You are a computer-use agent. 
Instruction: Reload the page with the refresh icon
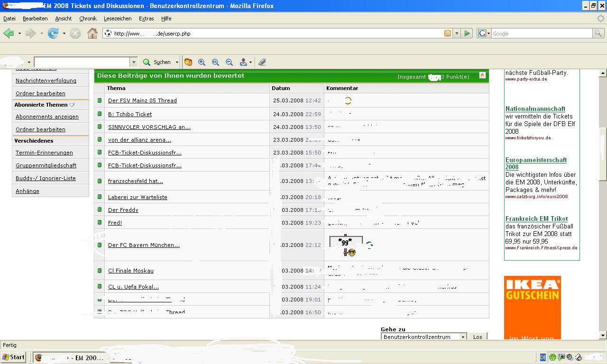point(53,33)
